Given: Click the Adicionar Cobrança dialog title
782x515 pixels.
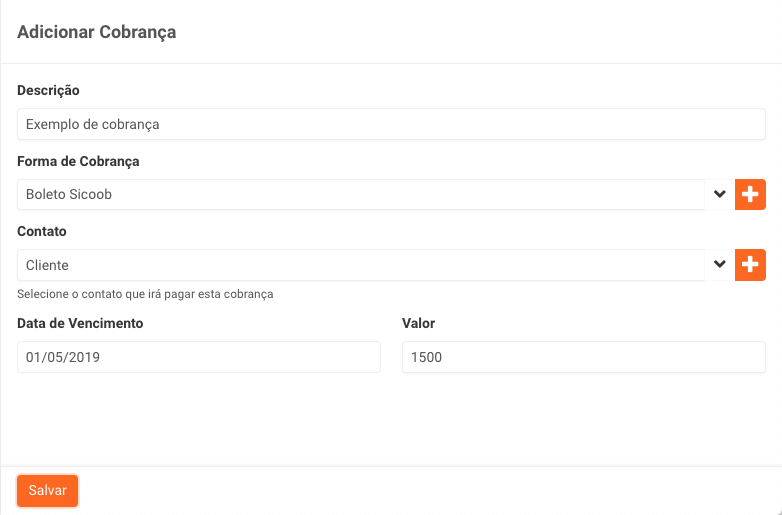Looking at the screenshot, I should tap(96, 32).
